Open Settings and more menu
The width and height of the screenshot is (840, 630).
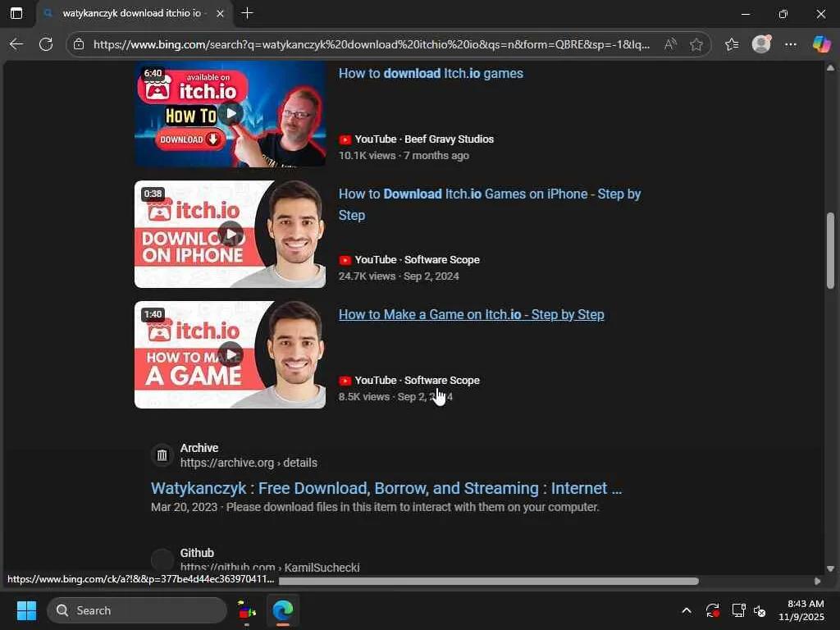pyautogui.click(x=791, y=44)
